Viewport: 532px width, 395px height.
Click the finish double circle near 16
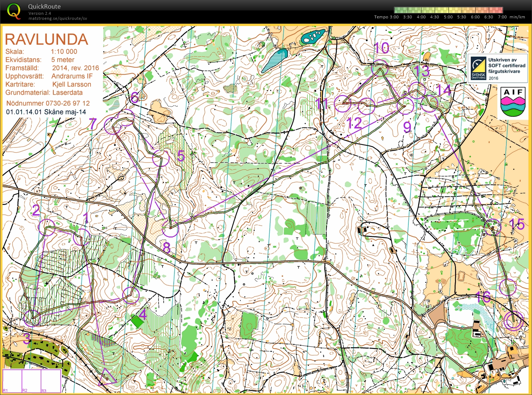[x=513, y=320]
